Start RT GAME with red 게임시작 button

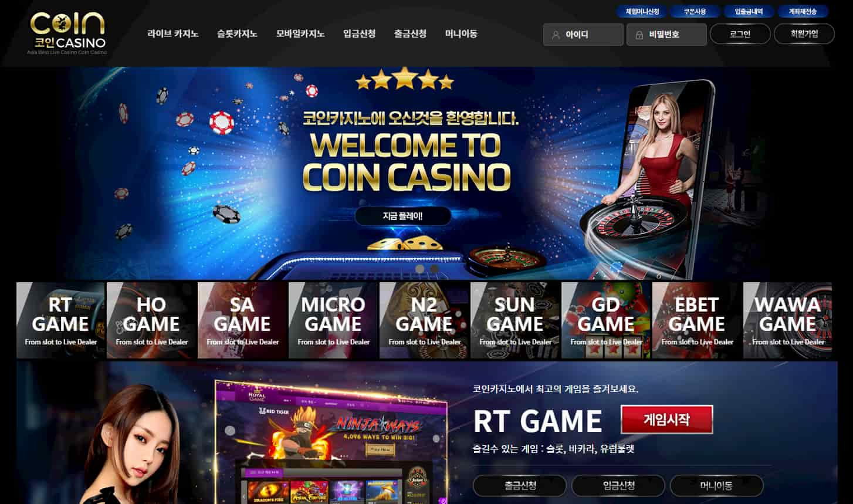click(666, 420)
